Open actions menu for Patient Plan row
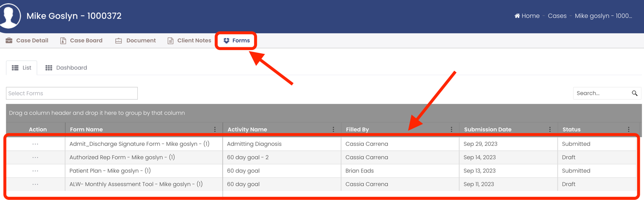 [36, 171]
